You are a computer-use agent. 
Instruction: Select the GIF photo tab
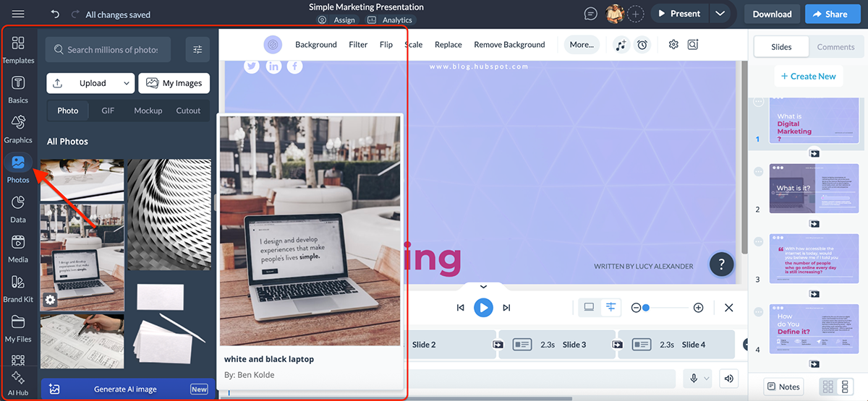tap(108, 111)
